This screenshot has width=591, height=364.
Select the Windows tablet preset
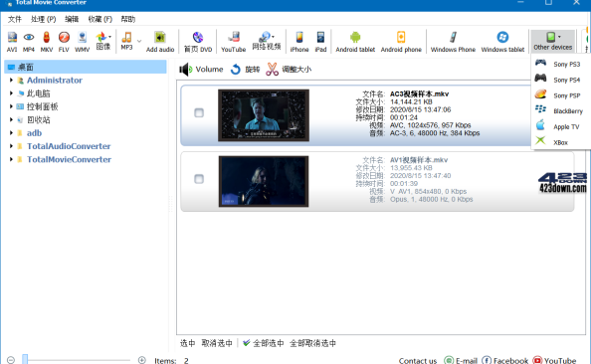(502, 42)
